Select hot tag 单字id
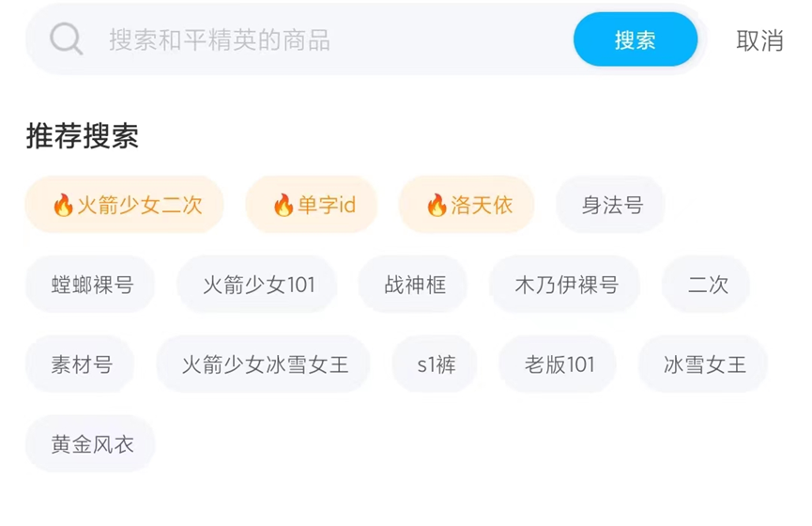 tap(312, 205)
